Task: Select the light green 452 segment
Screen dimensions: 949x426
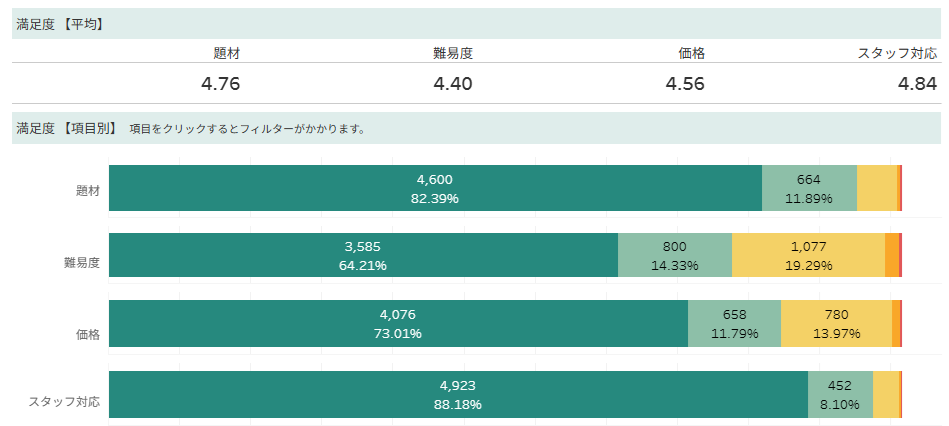Action: pyautogui.click(x=840, y=394)
